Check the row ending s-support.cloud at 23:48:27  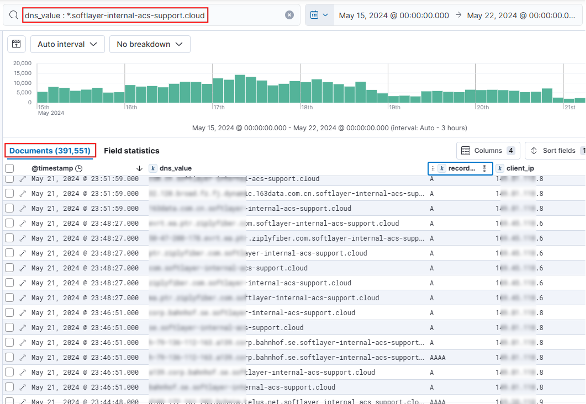(10, 268)
